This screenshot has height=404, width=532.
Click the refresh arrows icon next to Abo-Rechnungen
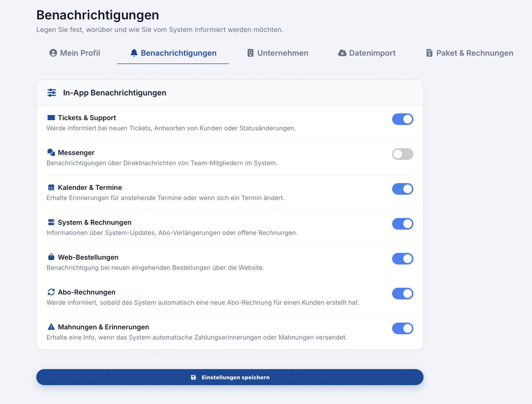(51, 292)
